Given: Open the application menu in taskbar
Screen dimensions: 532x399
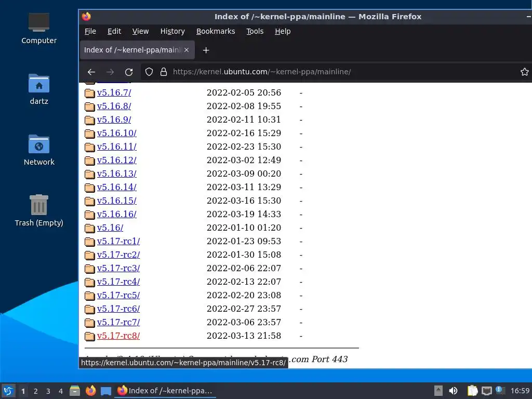Looking at the screenshot, I should tap(8, 391).
